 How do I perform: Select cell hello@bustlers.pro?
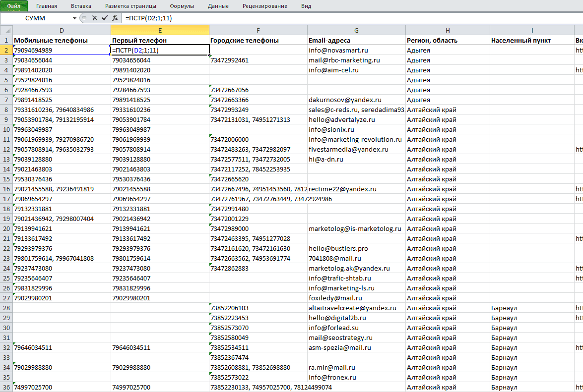point(356,248)
